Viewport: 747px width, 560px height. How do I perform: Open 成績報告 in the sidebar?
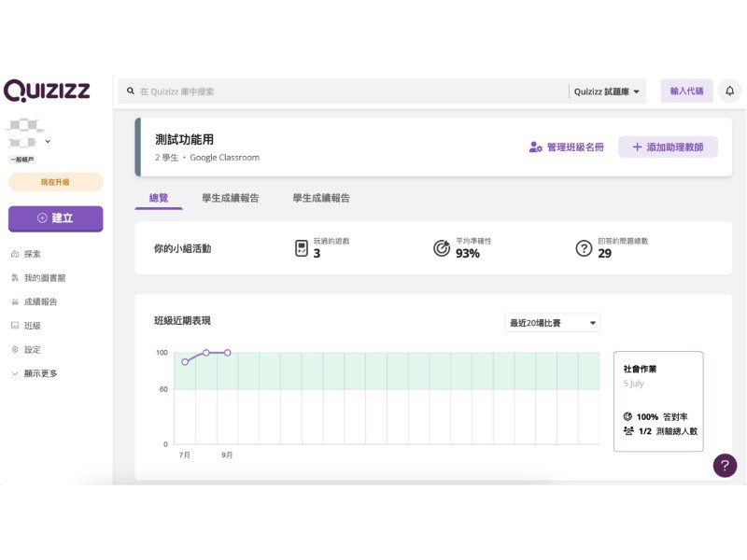[40, 302]
